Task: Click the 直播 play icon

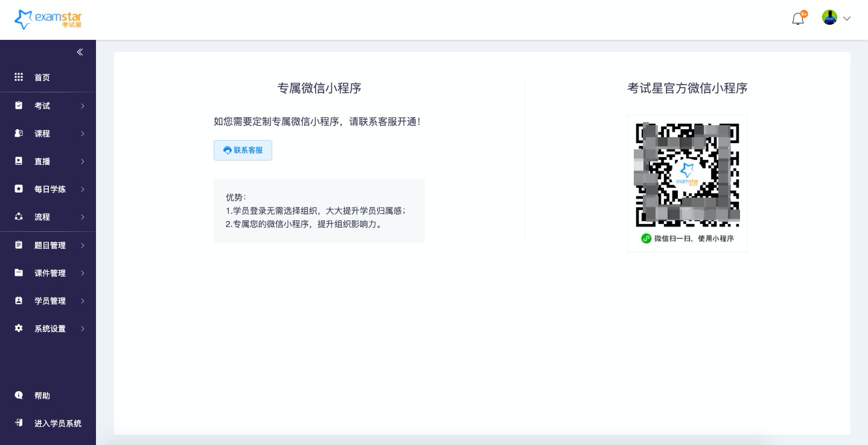Action: pyautogui.click(x=19, y=161)
